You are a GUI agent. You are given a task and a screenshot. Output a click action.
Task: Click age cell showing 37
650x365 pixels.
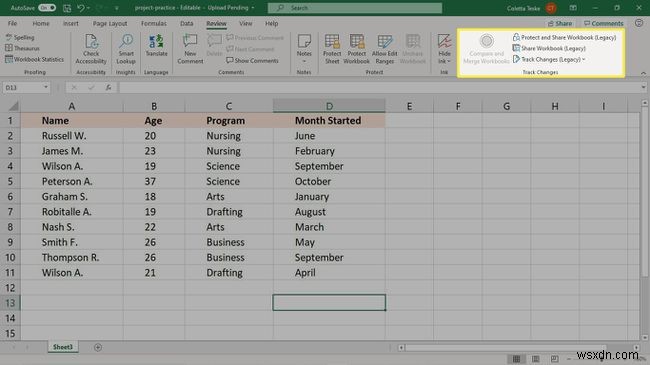[154, 182]
